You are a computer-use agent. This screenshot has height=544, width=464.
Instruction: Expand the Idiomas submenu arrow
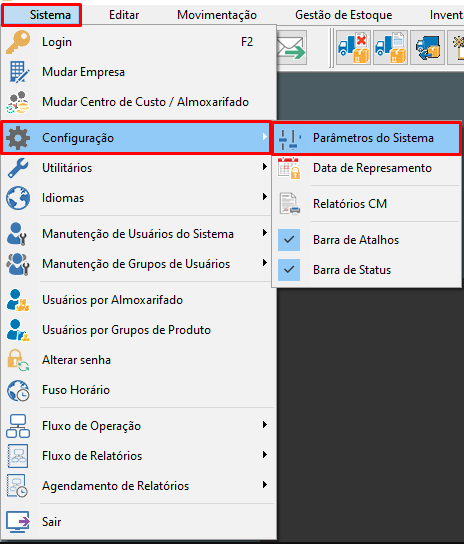point(265,197)
